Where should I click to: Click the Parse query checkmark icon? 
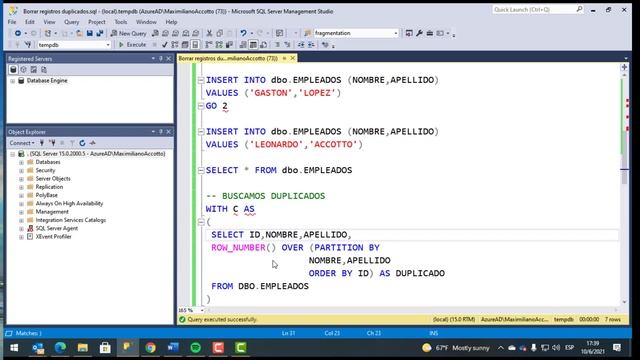tap(164, 45)
